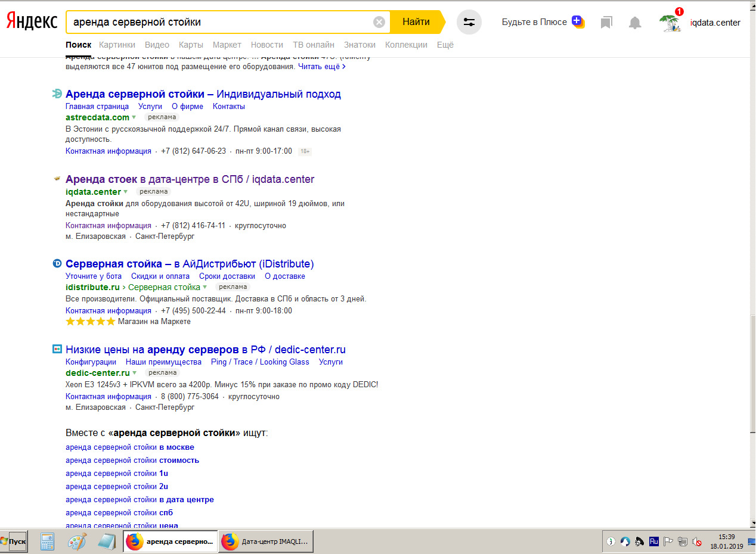Expand the Читать ещё snippet link
The width and height of the screenshot is (756, 554).
pos(322,67)
